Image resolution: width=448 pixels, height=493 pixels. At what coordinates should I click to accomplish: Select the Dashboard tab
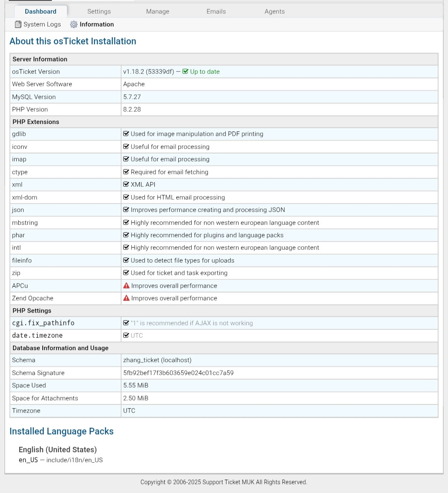pos(41,12)
